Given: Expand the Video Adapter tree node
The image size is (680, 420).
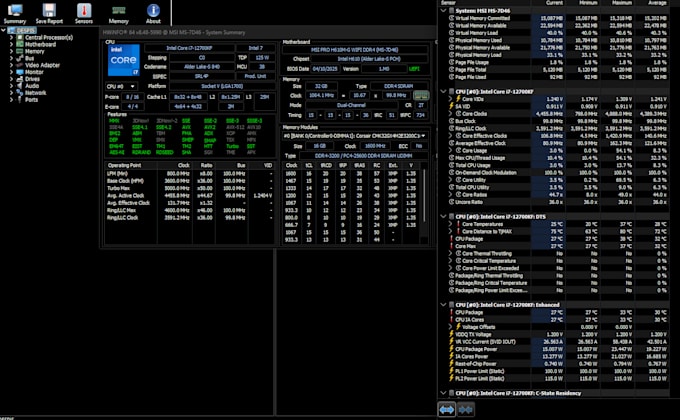Looking at the screenshot, I should coord(11,65).
